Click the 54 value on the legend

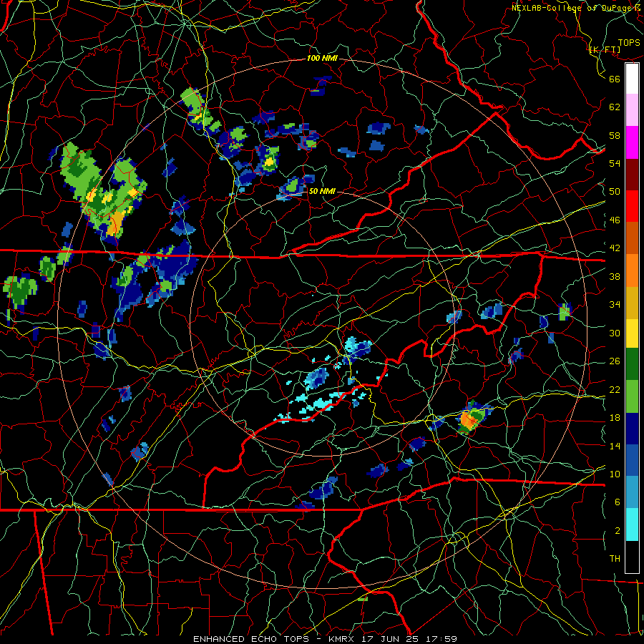coord(615,163)
